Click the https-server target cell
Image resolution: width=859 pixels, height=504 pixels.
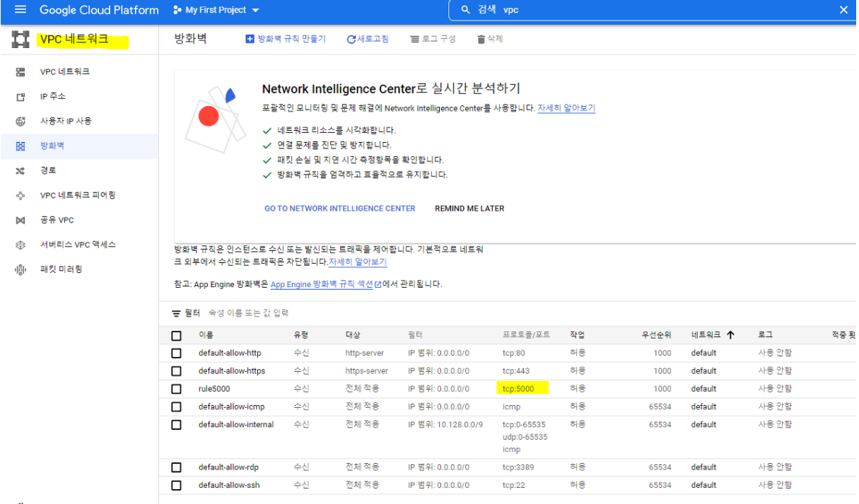click(x=367, y=371)
